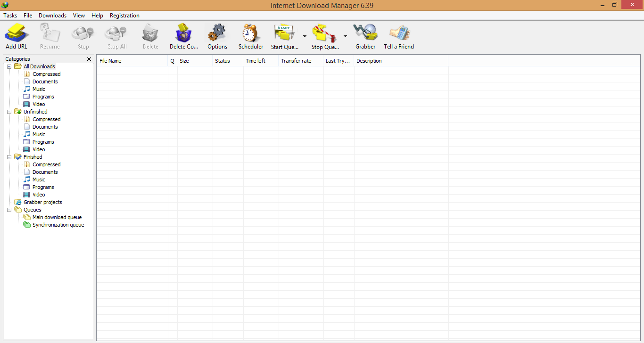Sort by the Size column header
This screenshot has height=343, width=644.
coord(195,61)
